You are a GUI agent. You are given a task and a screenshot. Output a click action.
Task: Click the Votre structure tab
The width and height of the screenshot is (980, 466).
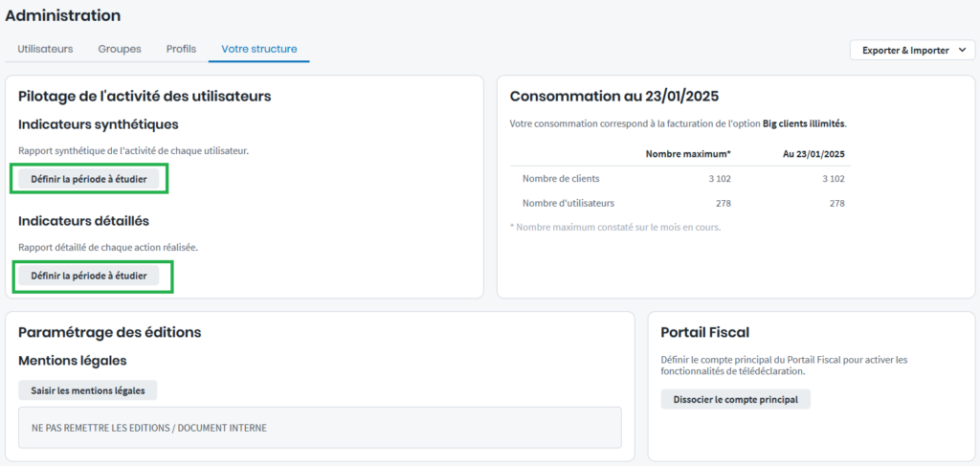[x=258, y=49]
